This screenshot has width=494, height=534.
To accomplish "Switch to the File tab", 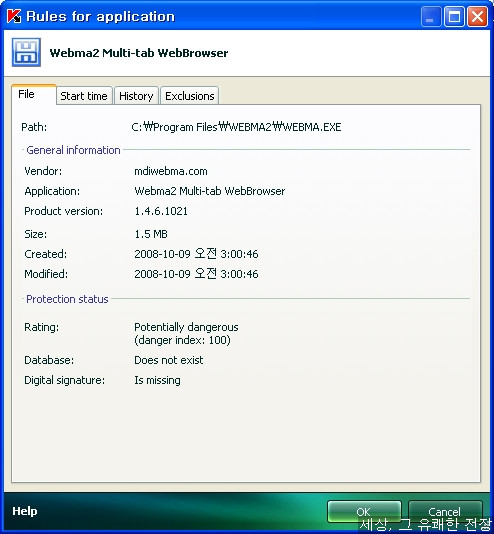I will (33, 94).
